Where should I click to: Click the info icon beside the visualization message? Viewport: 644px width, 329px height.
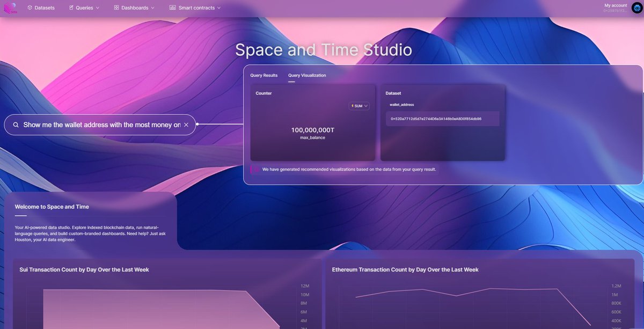coord(257,169)
